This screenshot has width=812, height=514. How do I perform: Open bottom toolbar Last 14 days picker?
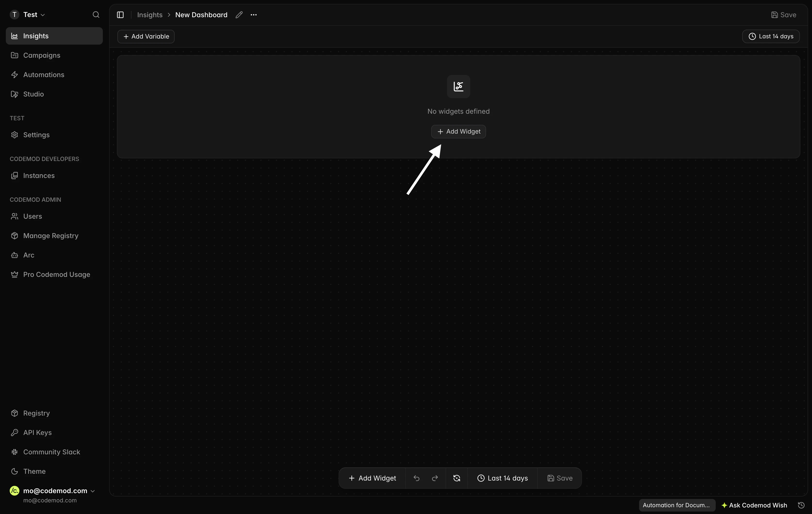pos(503,478)
